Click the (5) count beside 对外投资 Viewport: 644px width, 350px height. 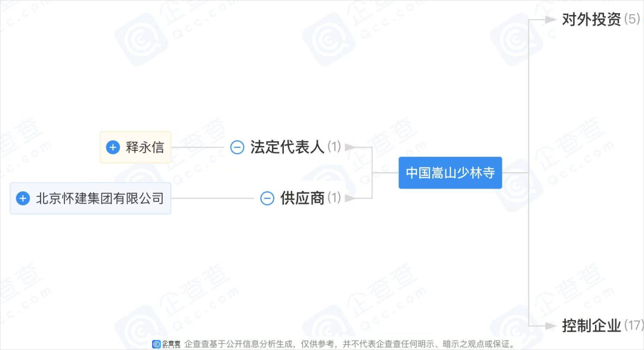click(x=631, y=19)
